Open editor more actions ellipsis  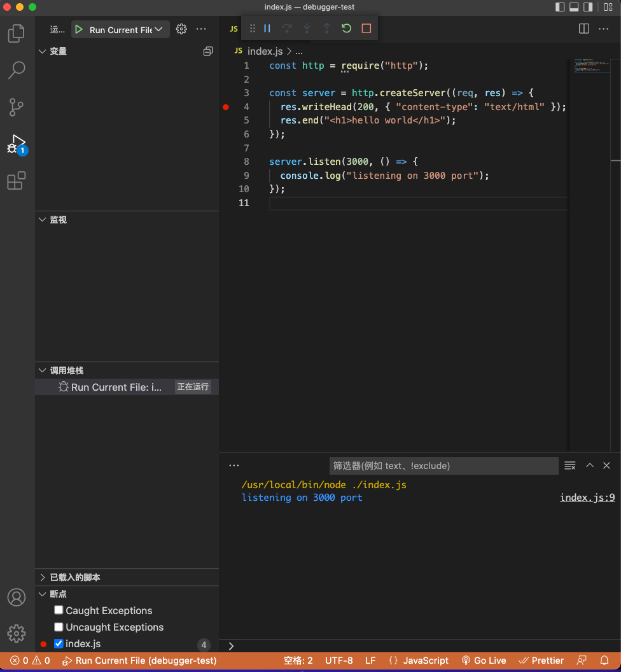point(603,29)
